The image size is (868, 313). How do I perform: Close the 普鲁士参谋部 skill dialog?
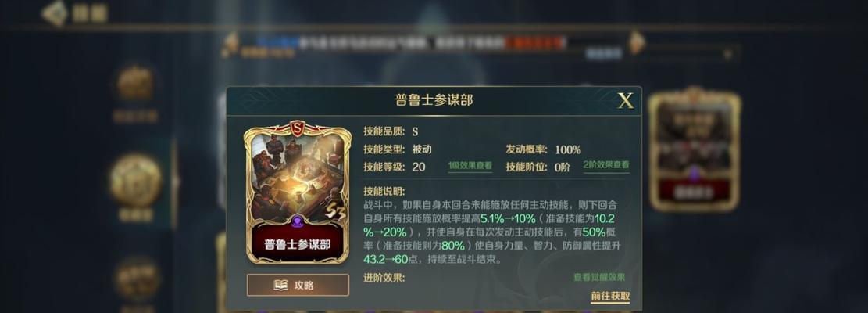(626, 101)
